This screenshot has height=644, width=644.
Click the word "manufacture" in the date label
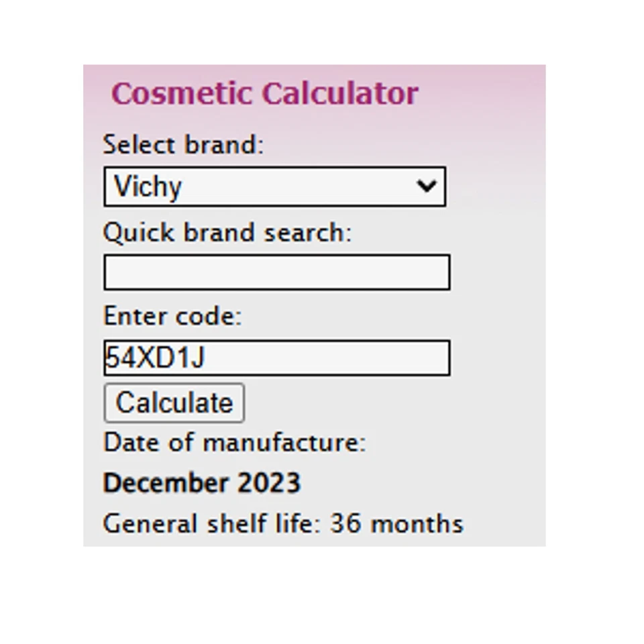[x=284, y=443]
